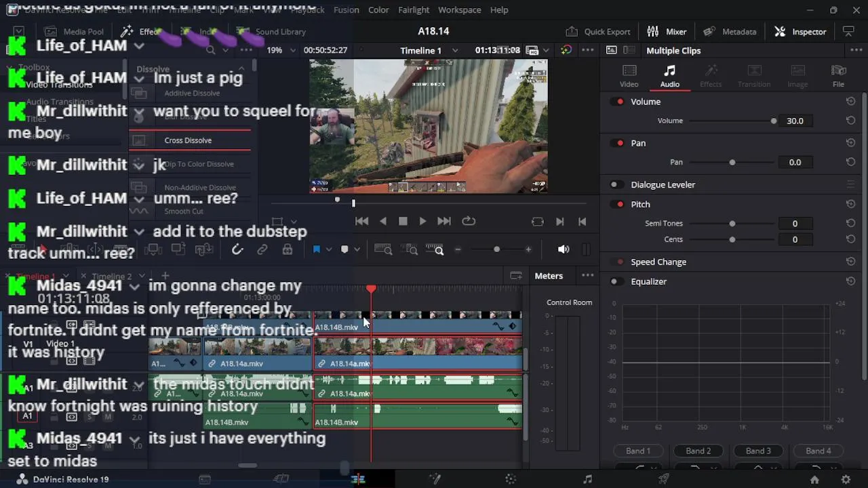This screenshot has width=868, height=488.
Task: Open the Fusion menu
Action: point(347,10)
